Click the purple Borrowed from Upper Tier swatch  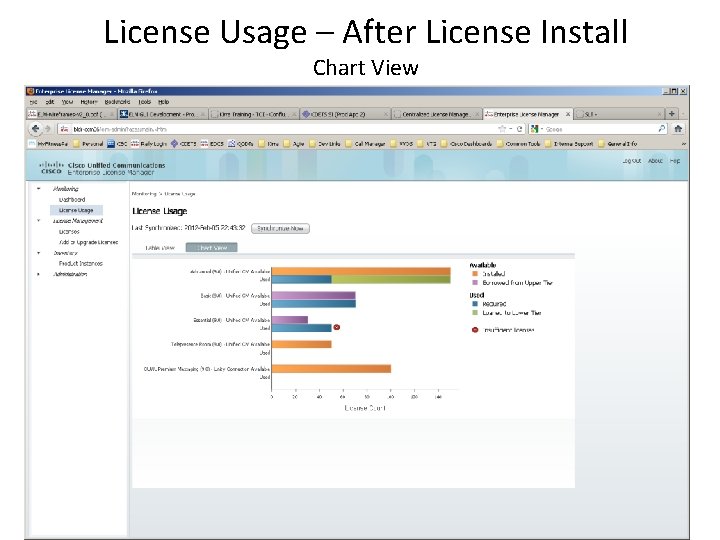[x=475, y=283]
